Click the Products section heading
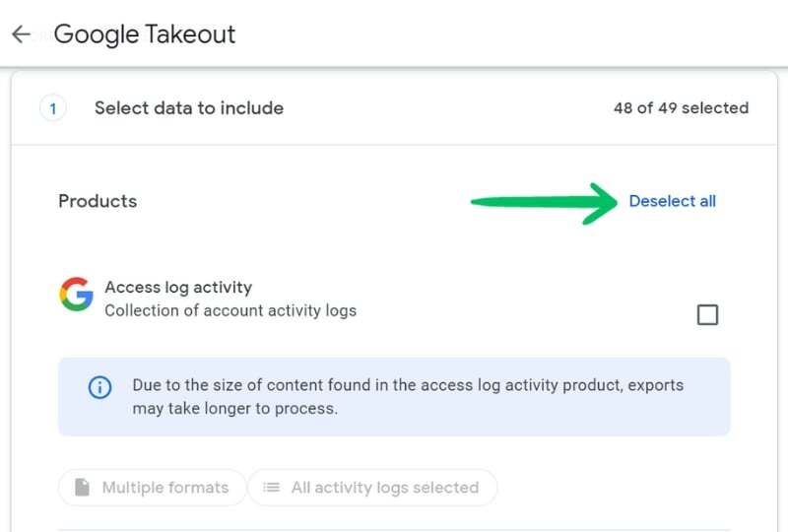 tap(98, 201)
